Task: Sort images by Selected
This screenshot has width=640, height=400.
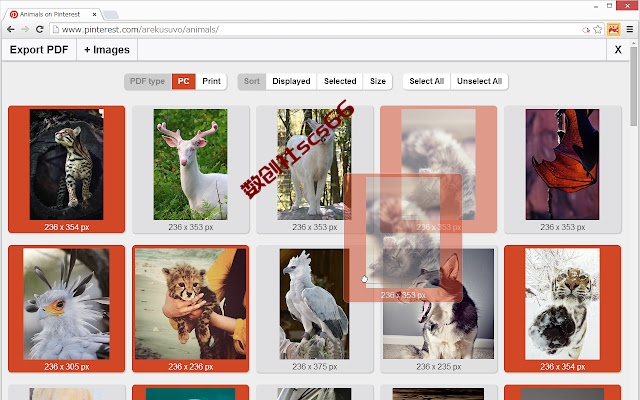Action: click(x=340, y=81)
